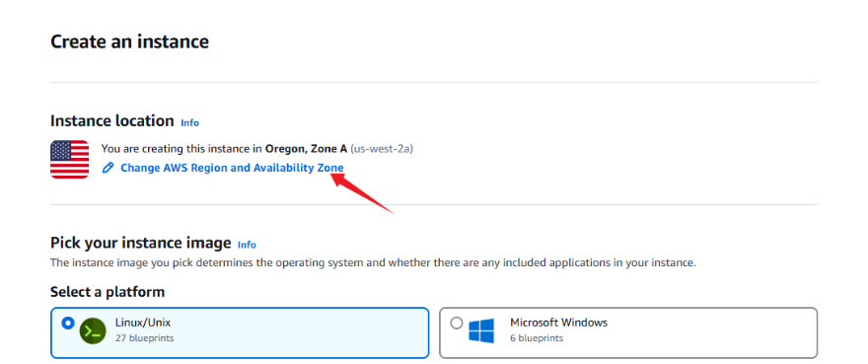Select the Linux/Unix radio button
The height and width of the screenshot is (364, 868).
point(68,323)
